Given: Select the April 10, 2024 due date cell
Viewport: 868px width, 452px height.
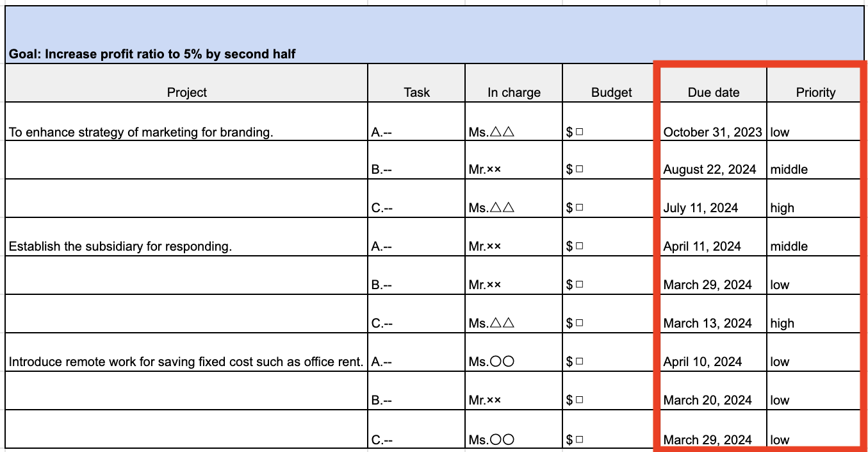Looking at the screenshot, I should pos(702,362).
